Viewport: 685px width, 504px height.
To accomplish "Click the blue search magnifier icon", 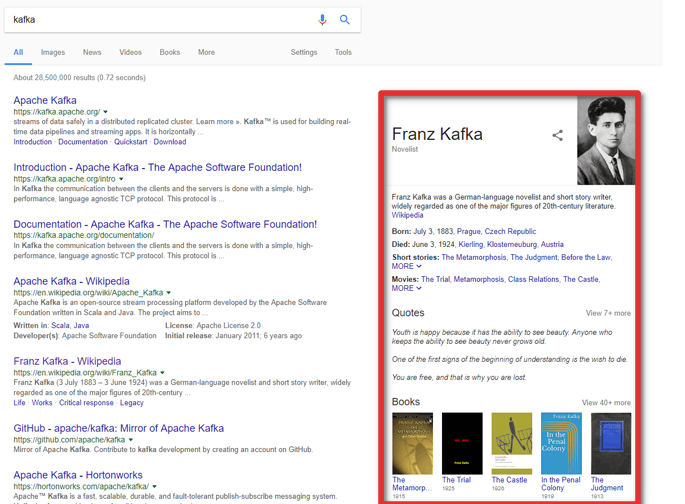I will click(345, 20).
